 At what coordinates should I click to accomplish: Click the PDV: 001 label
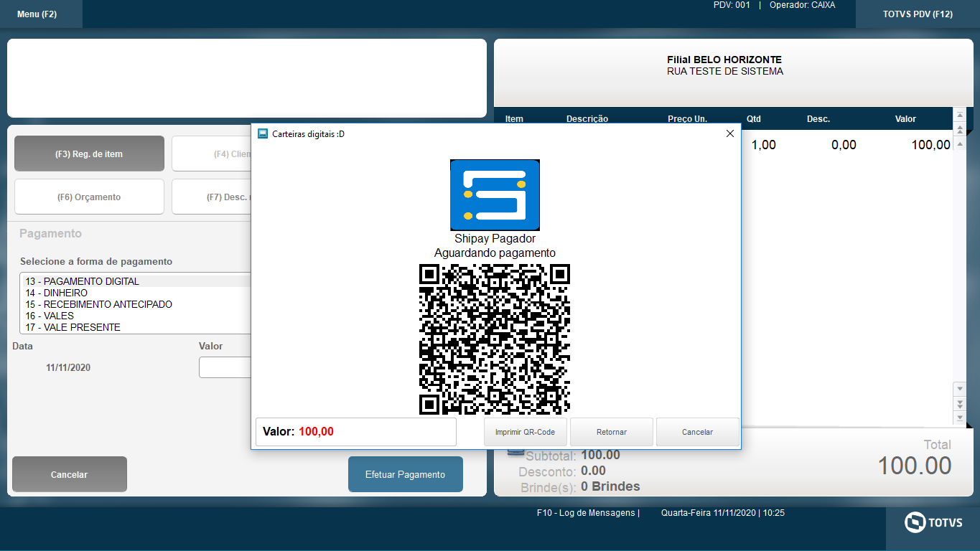pos(732,5)
